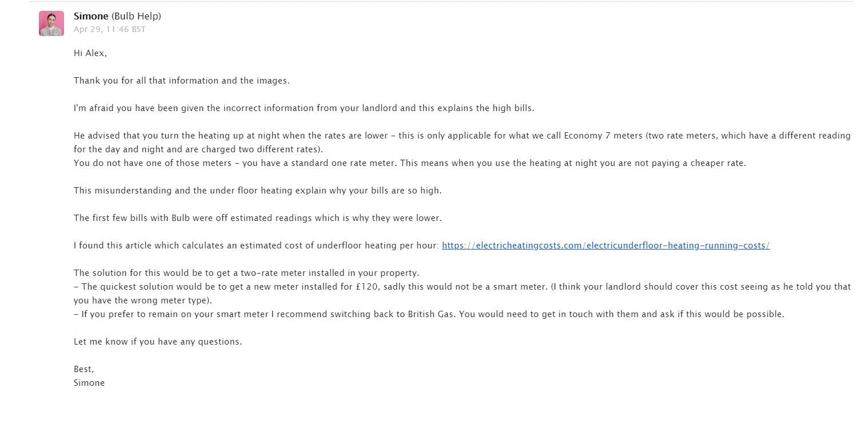The height and width of the screenshot is (423, 868).
Task: Click the Simone signature at the bottom
Action: tap(89, 383)
